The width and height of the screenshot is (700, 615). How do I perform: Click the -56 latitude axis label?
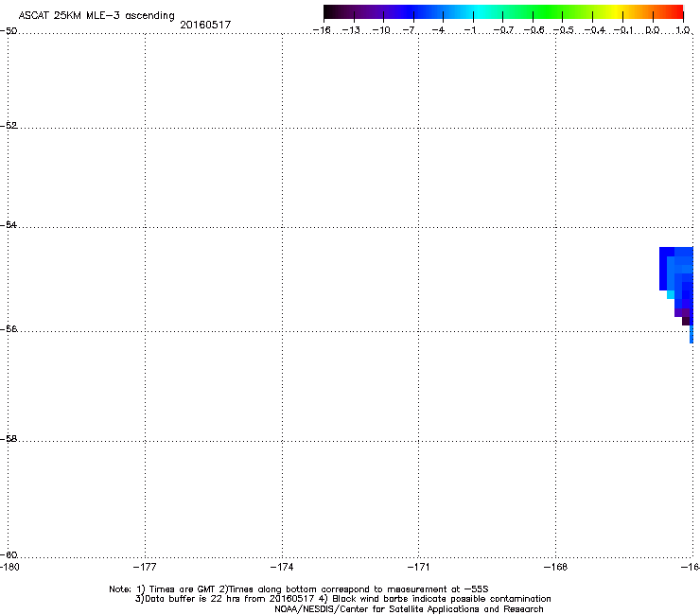point(9,329)
